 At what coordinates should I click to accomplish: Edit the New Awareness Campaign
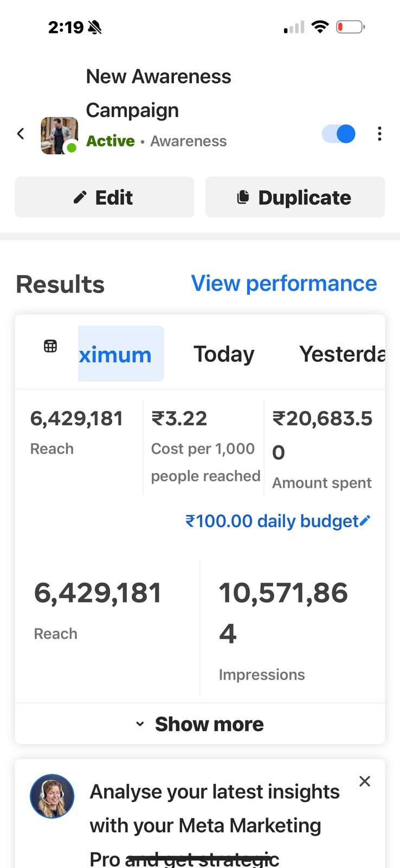pyautogui.click(x=105, y=197)
